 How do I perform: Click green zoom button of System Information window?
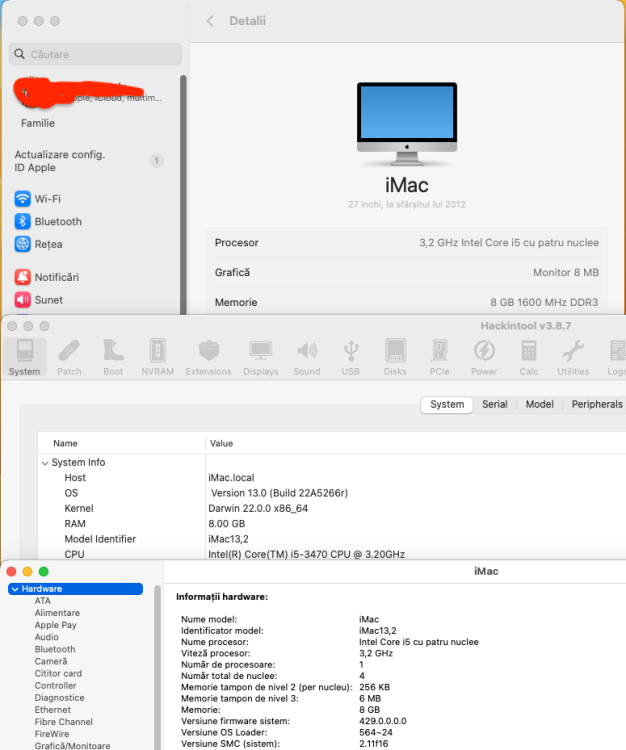click(44, 572)
